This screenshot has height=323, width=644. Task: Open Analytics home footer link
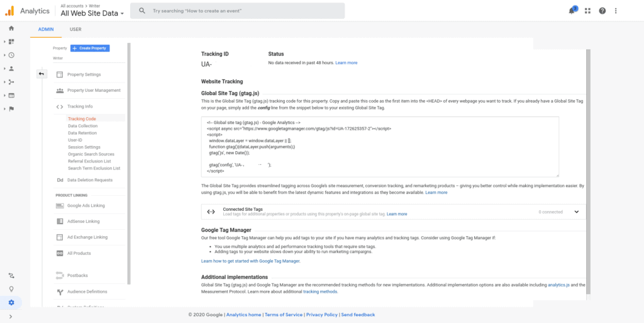[243, 315]
